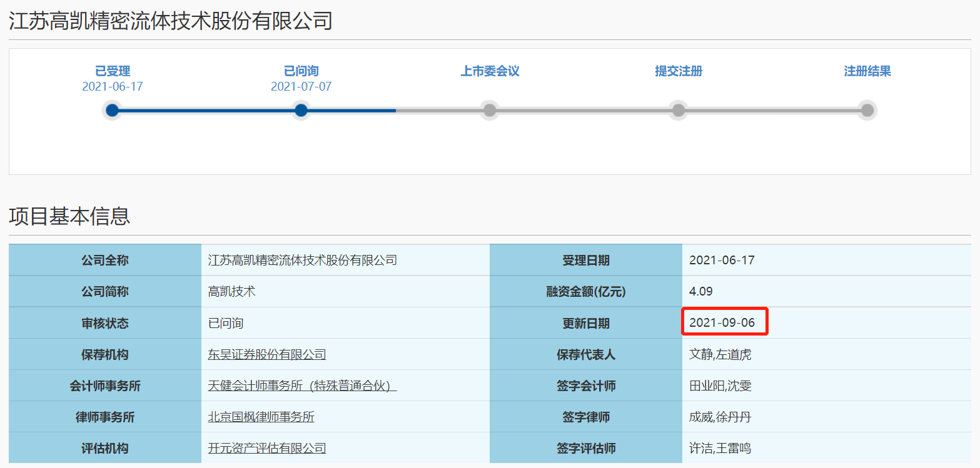Screen dimensions: 980x468
Task: Click the 评估机构 label cell
Action: click(105, 448)
